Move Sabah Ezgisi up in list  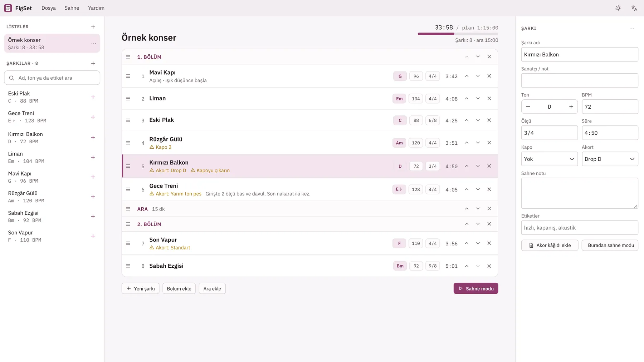[x=467, y=266]
